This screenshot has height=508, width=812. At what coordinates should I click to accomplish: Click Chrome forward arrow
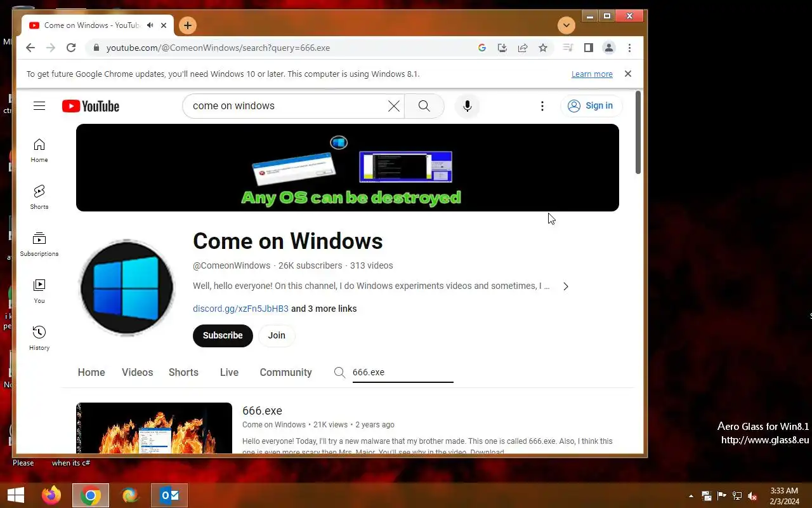[51, 48]
